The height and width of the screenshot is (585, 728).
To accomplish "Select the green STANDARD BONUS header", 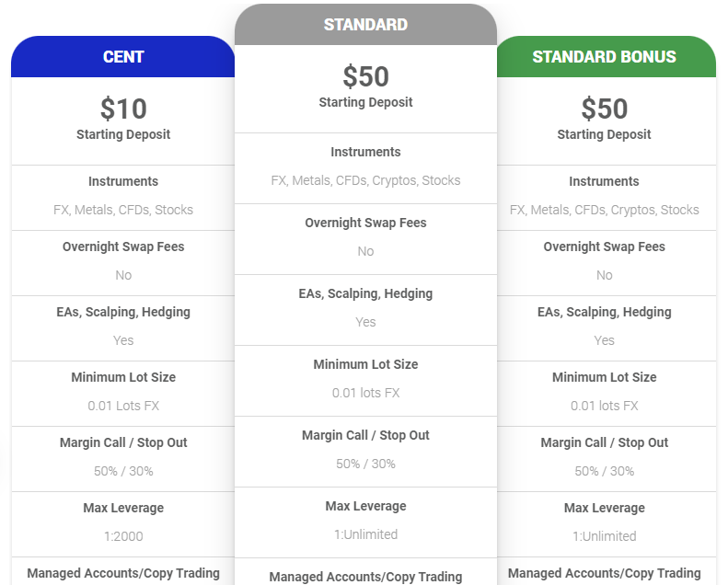I will 604,57.
